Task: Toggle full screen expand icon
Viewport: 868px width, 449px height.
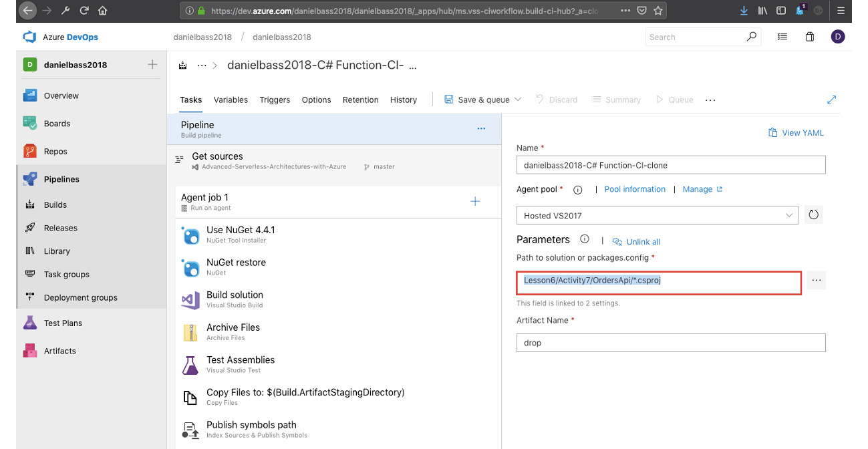Action: [x=832, y=100]
